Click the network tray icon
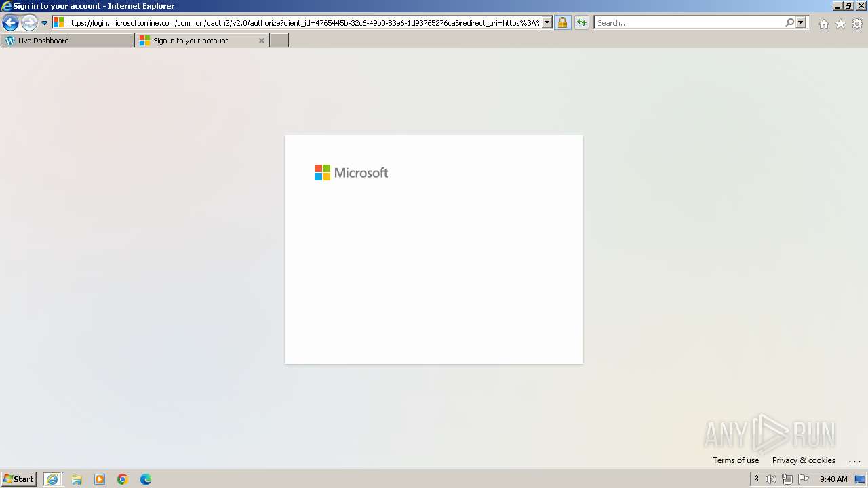Screen dimensions: 868x488 (787, 479)
